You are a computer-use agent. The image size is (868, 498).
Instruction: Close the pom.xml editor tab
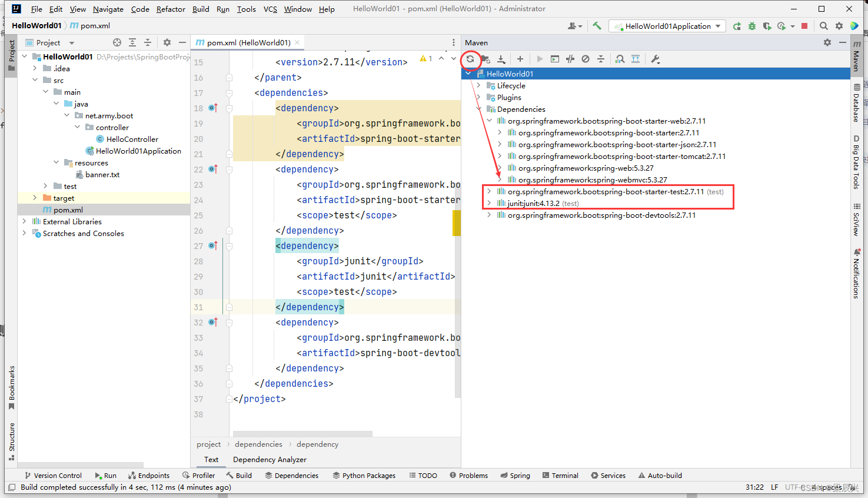tap(297, 42)
